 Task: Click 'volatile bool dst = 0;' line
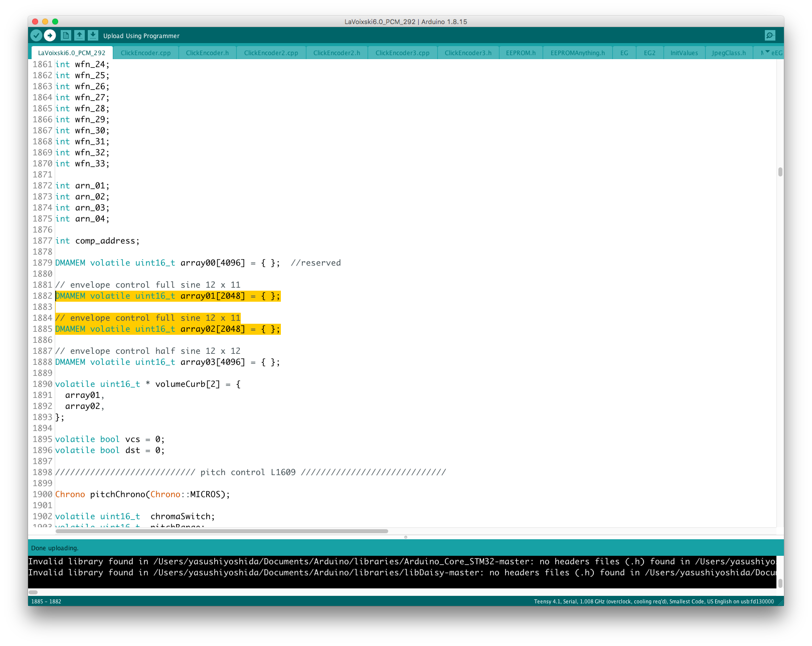[110, 451]
